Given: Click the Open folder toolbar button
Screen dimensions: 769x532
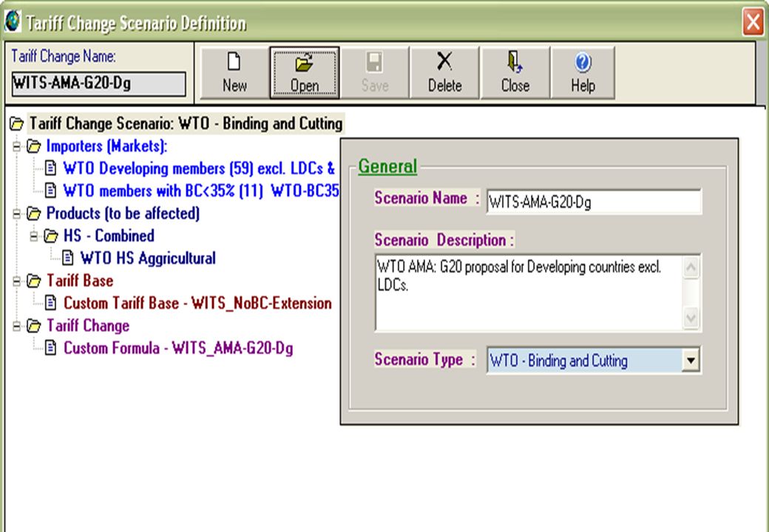Looking at the screenshot, I should (304, 73).
